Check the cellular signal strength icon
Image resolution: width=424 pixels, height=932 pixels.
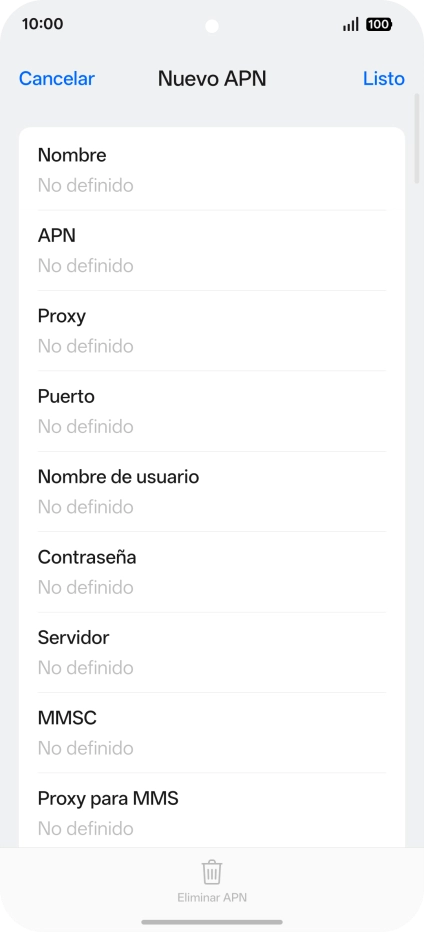(351, 24)
